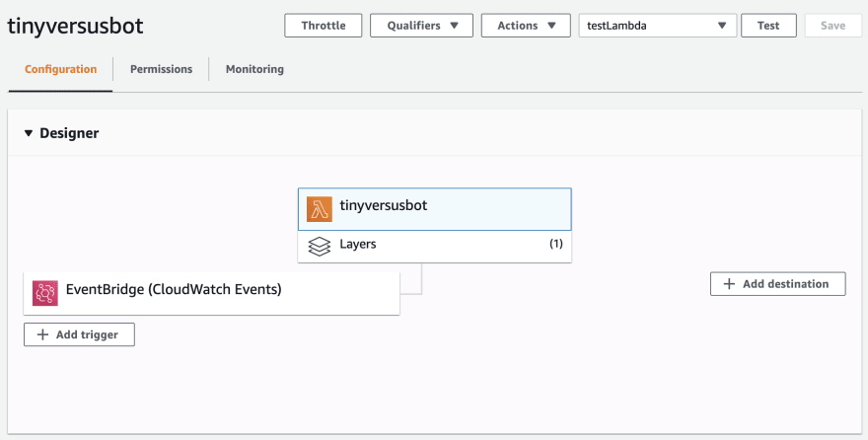Open the Qualifiers dropdown
Screen dimensions: 868x440
(x=421, y=26)
